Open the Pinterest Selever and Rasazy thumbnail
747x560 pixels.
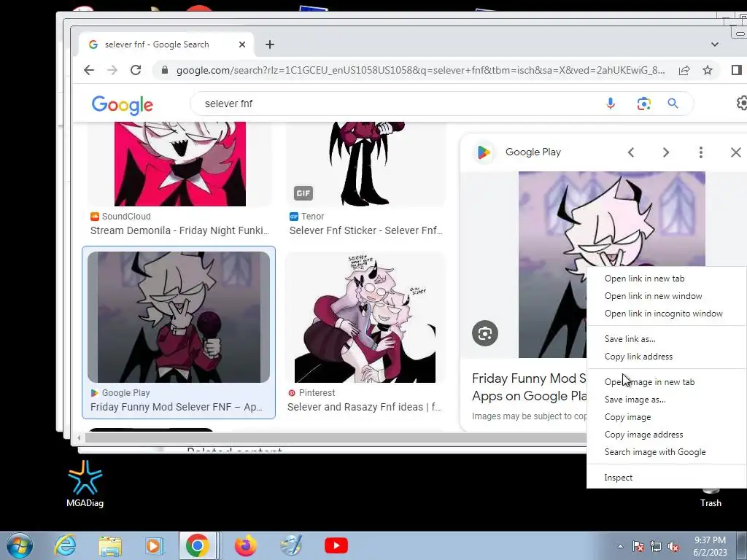point(365,317)
